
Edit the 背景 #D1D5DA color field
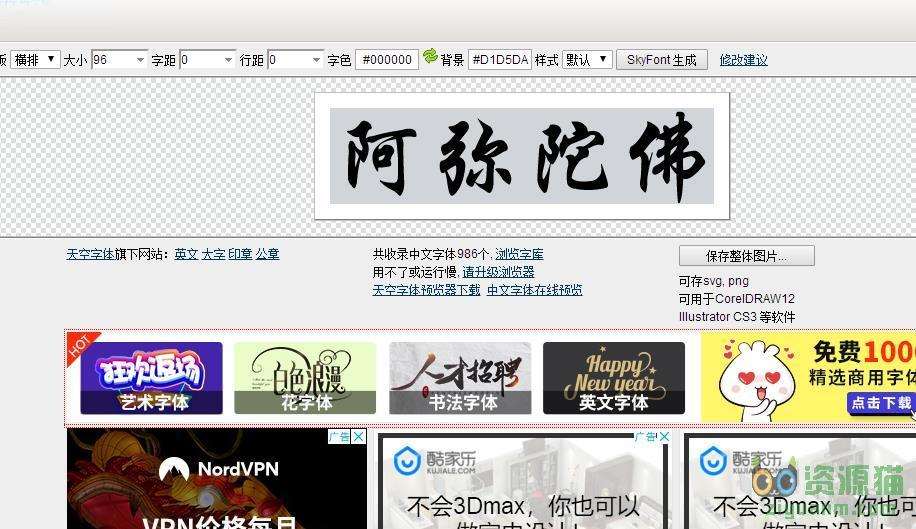(x=499, y=60)
